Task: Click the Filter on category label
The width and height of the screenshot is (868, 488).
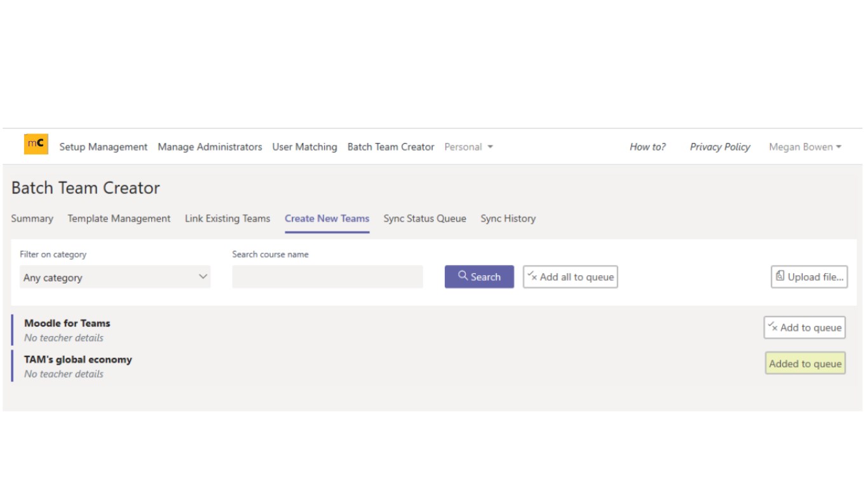Action: point(53,254)
